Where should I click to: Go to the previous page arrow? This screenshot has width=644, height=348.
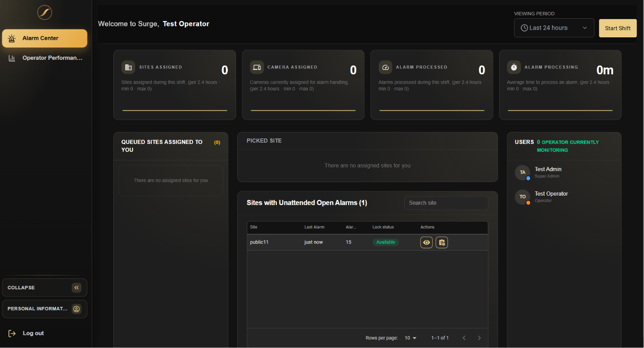pos(464,338)
